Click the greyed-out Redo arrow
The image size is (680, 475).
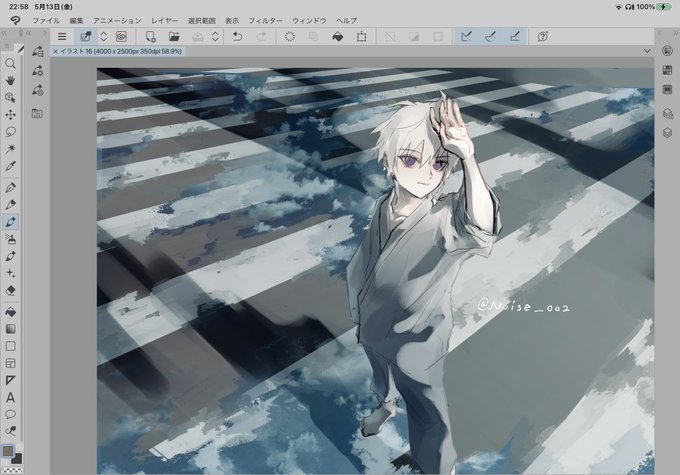(262, 37)
